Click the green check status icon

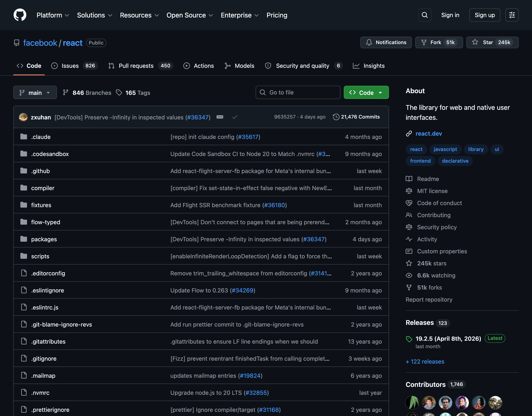(x=235, y=117)
